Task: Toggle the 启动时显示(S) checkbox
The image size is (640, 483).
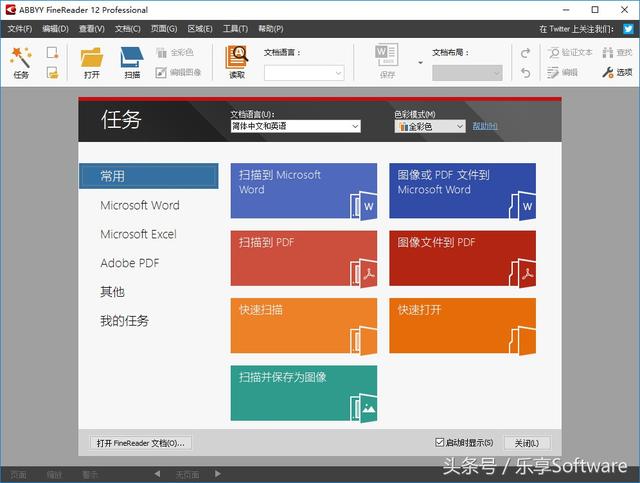Action: coord(440,442)
